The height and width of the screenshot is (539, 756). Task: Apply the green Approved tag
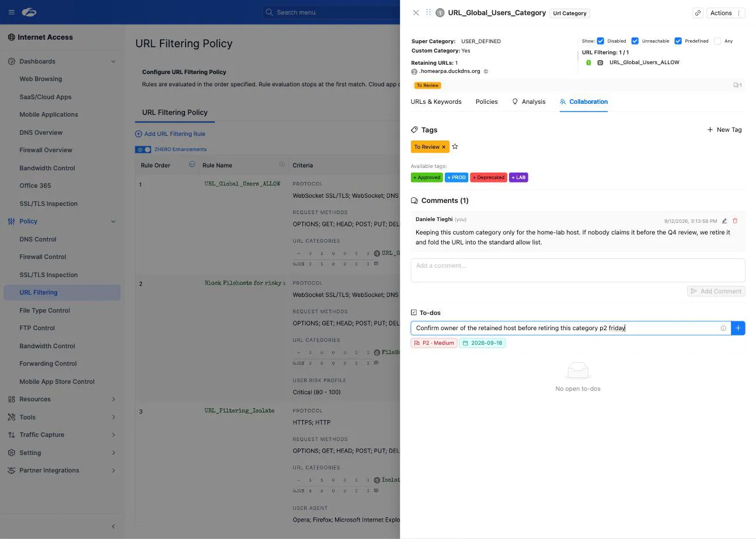click(x=427, y=177)
